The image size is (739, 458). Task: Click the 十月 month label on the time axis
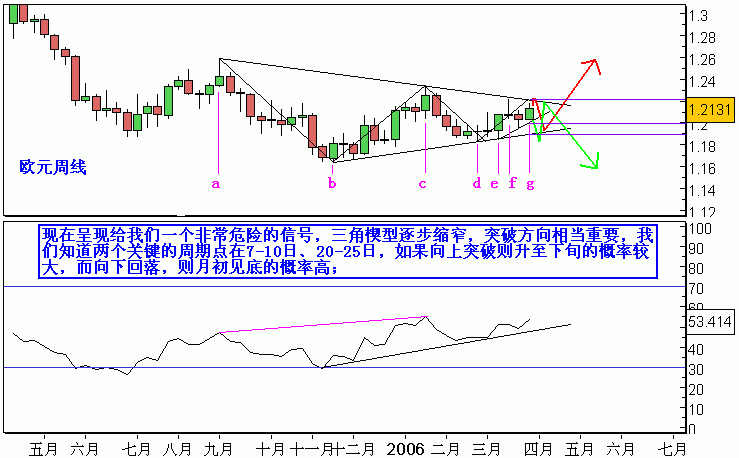(271, 449)
